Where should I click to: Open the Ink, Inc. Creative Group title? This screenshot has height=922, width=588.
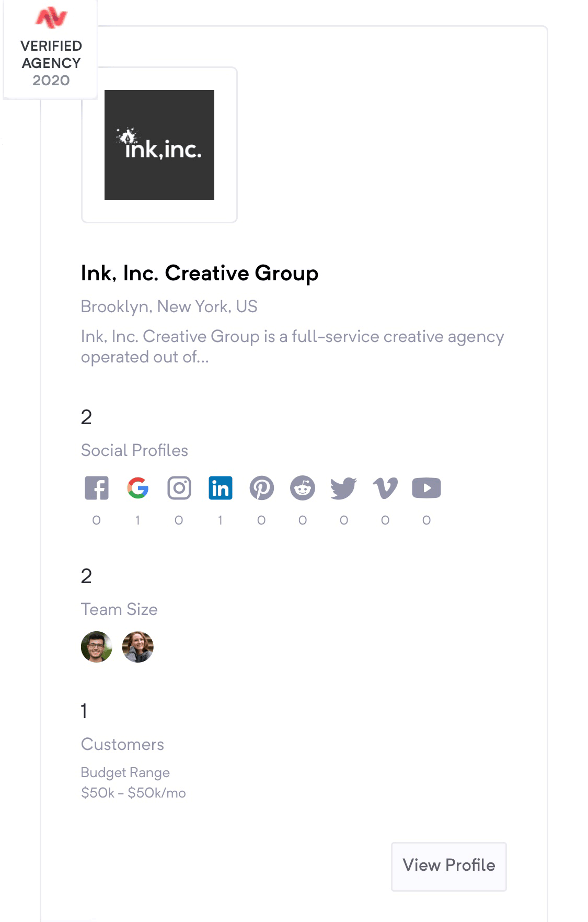[200, 274]
